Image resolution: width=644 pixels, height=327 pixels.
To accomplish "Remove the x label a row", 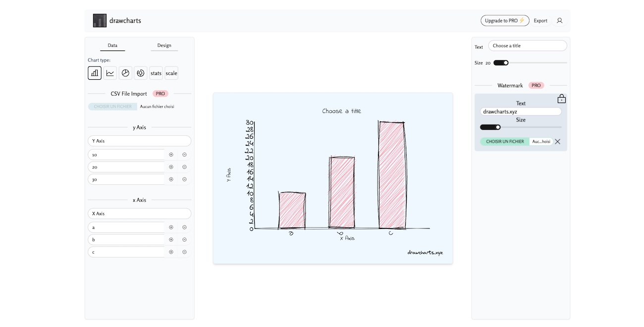I will tap(184, 227).
